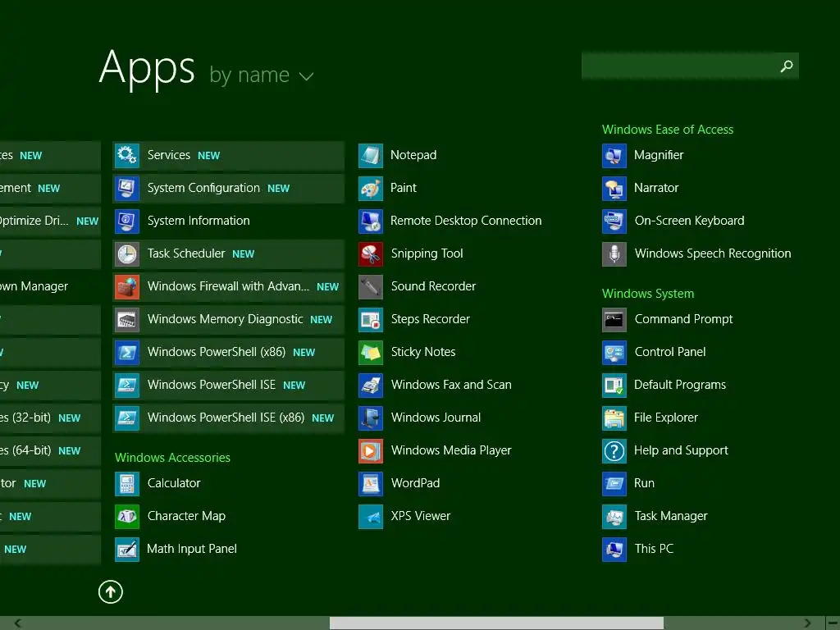Click the up-arrow button to return to Start

pyautogui.click(x=111, y=592)
